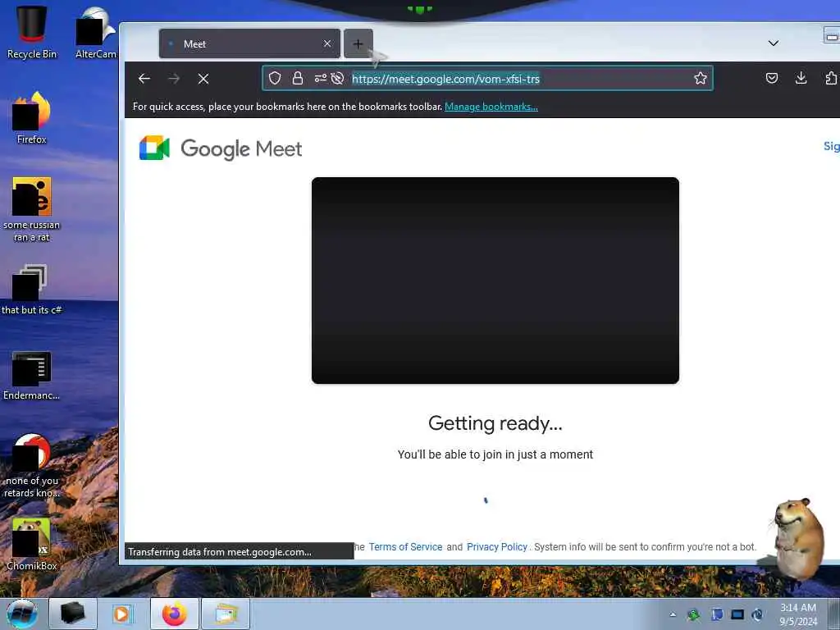This screenshot has width=840, height=630.
Task: Select the Meet browser tab
Action: 249,44
